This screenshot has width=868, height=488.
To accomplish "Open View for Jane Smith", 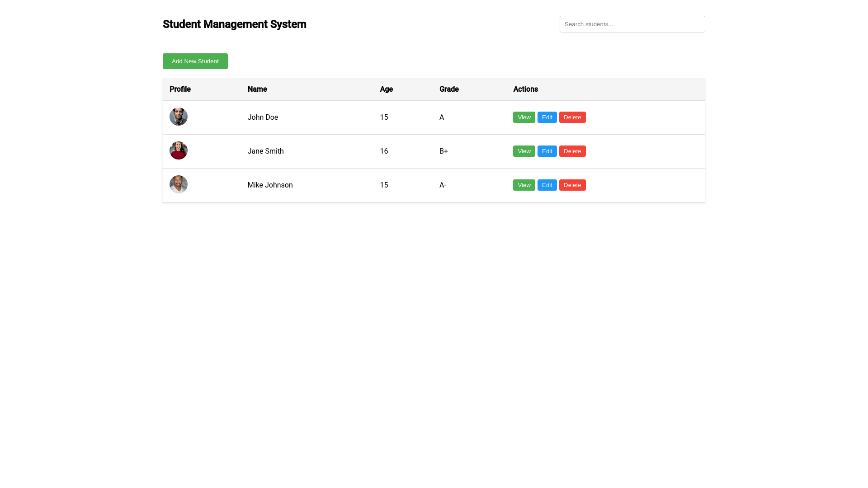I will (524, 151).
